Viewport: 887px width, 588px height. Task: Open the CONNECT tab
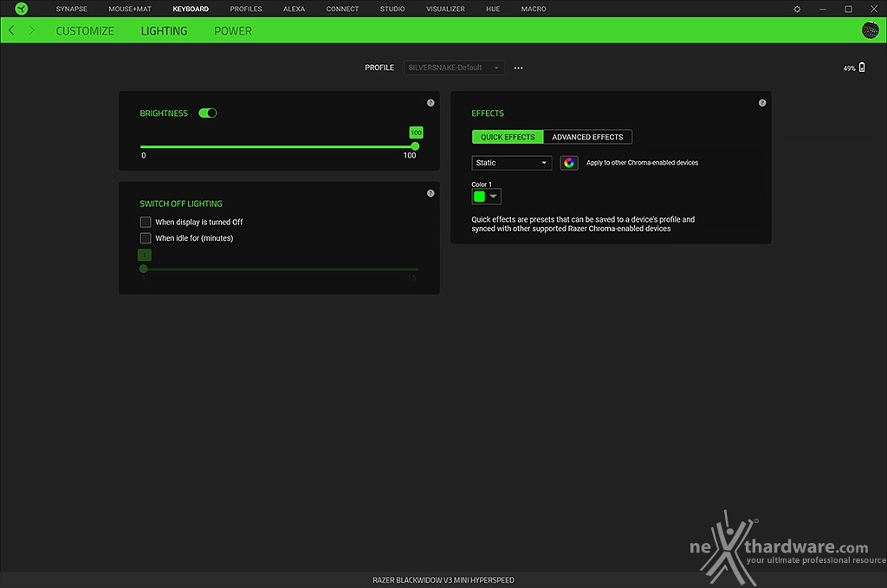[343, 9]
